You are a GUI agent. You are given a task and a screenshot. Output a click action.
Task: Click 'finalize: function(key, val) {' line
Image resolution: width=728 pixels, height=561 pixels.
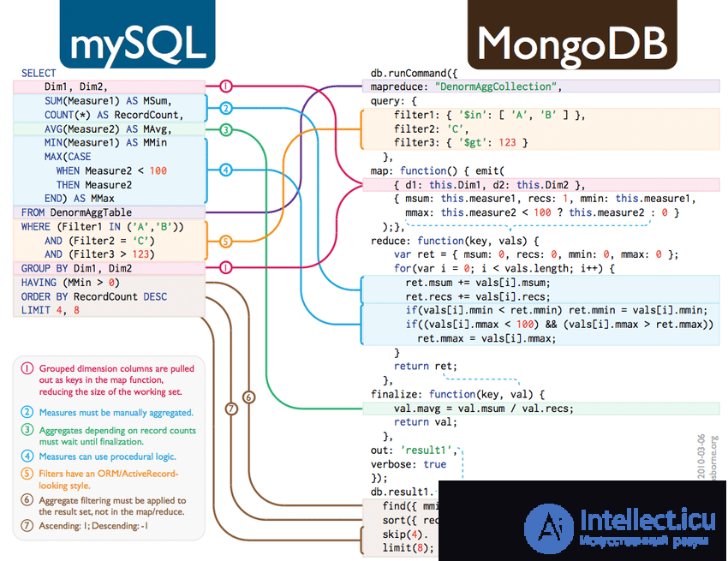457,394
